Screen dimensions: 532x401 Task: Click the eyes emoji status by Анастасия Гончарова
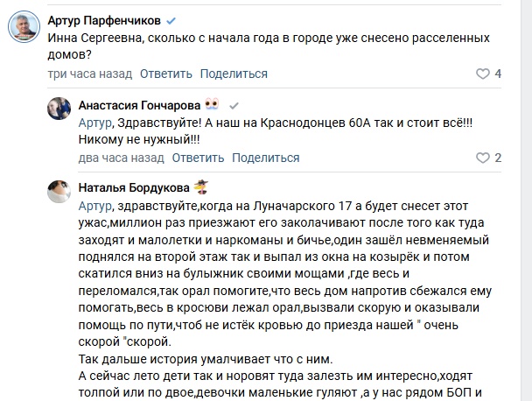click(x=212, y=104)
